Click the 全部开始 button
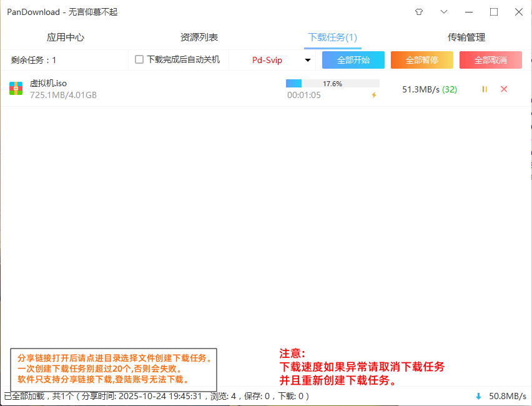Image resolution: width=532 pixels, height=406 pixels. click(353, 60)
